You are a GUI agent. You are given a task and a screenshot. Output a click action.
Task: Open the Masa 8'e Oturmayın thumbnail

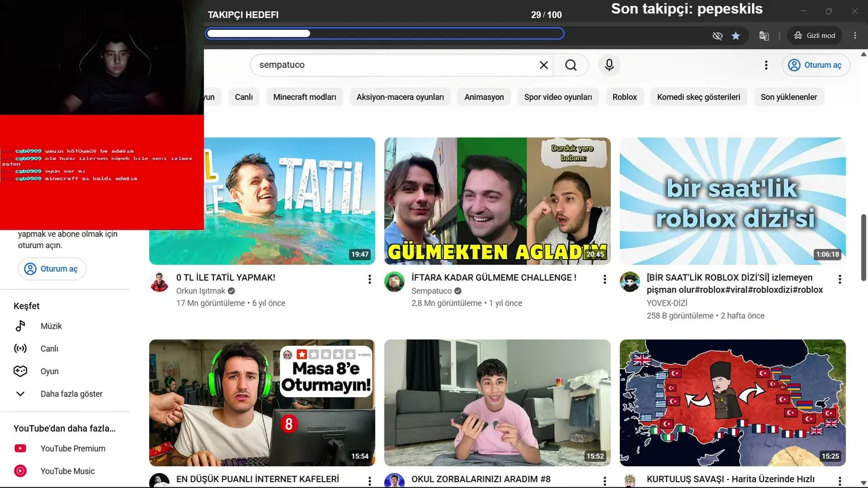pos(262,403)
